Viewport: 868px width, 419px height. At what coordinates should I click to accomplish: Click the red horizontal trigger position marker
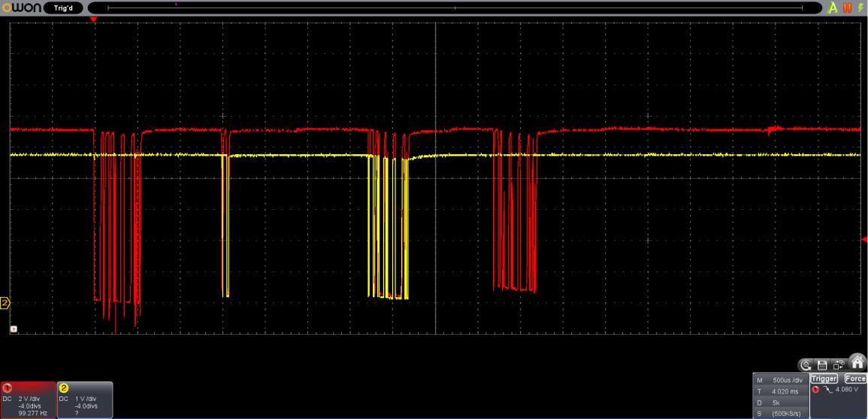[x=93, y=20]
